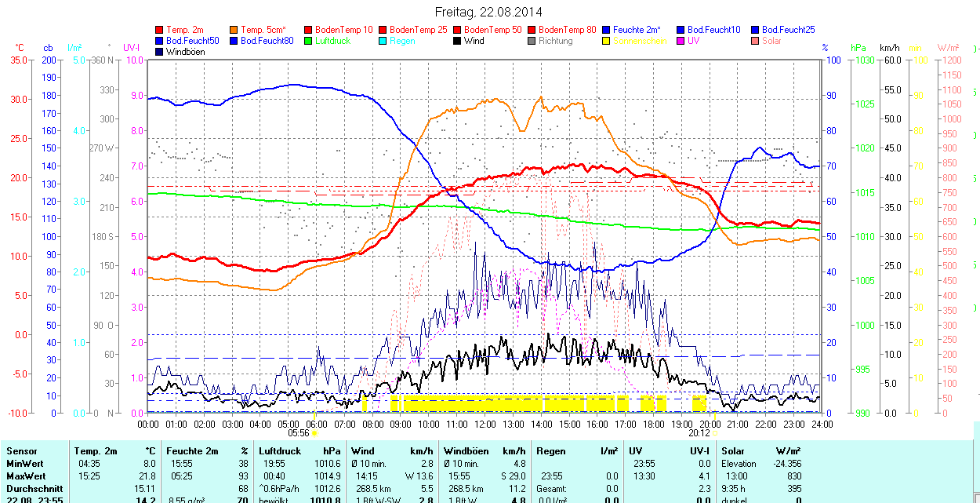Click the Bod.Feucht25 legend swatch

(x=755, y=30)
